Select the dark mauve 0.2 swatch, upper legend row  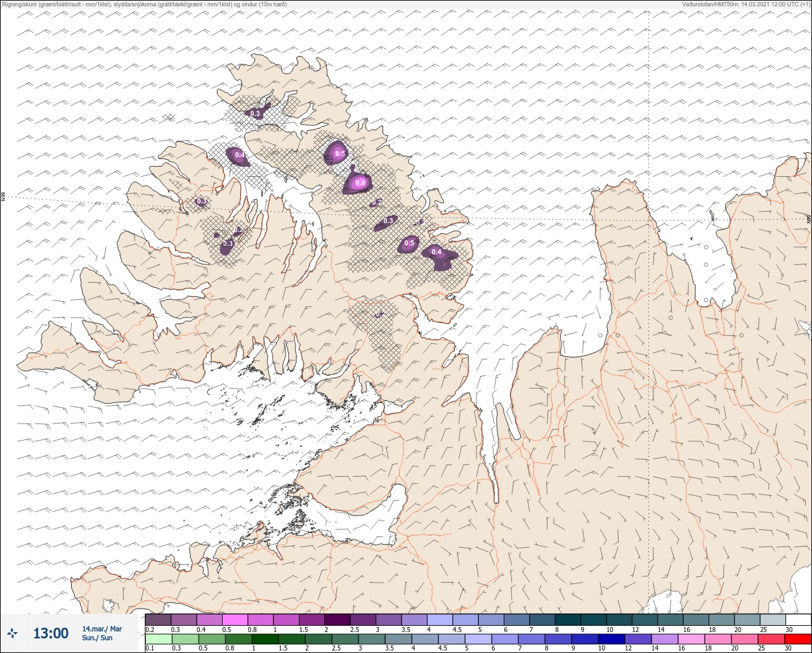[158, 619]
